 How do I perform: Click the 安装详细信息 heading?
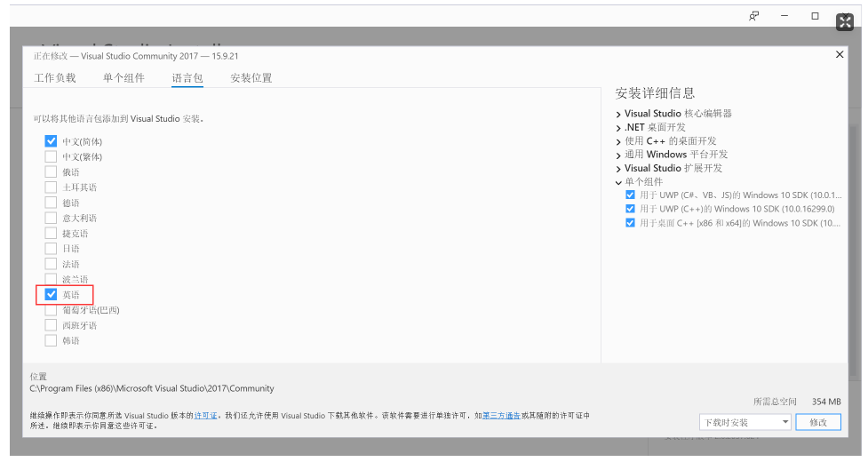click(655, 93)
